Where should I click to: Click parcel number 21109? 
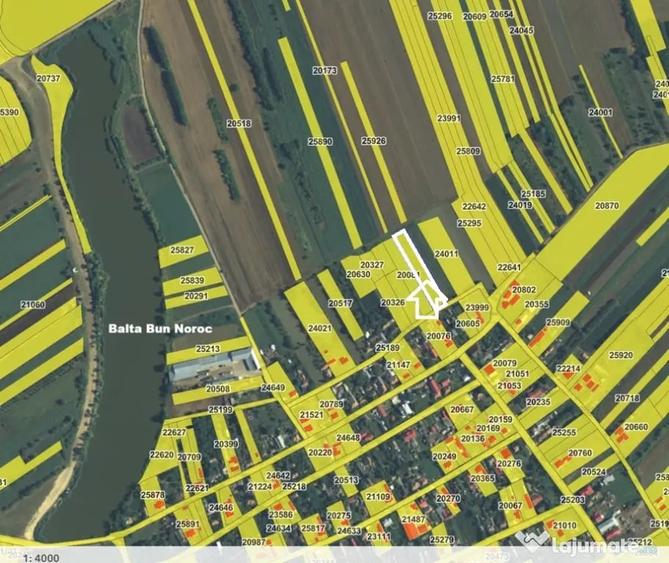[x=378, y=496]
